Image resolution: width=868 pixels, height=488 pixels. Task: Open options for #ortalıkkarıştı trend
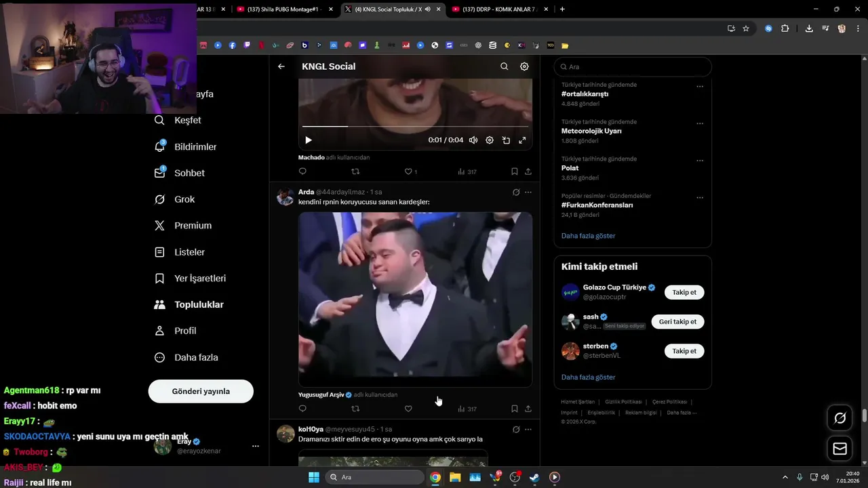click(x=700, y=87)
